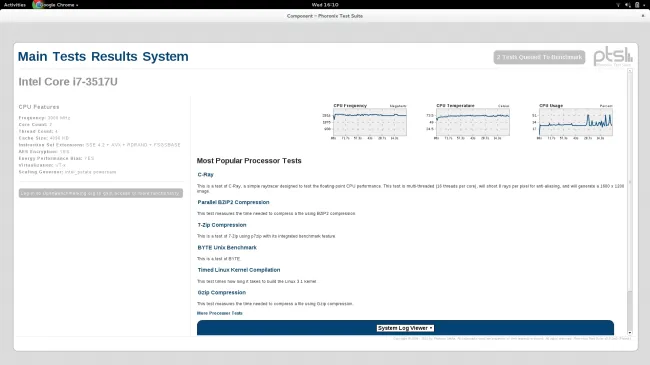Open the volume icon in system tray
This screenshot has width=650, height=365.
[628, 5]
